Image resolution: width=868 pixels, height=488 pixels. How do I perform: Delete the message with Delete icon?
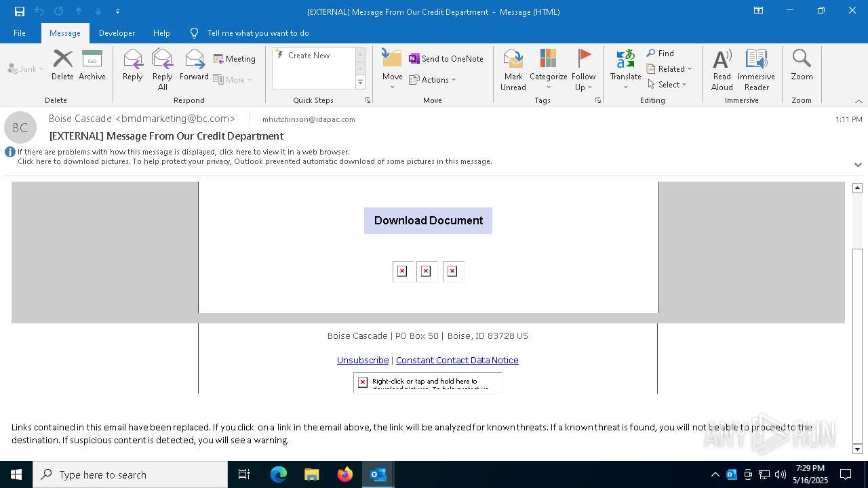pos(62,65)
